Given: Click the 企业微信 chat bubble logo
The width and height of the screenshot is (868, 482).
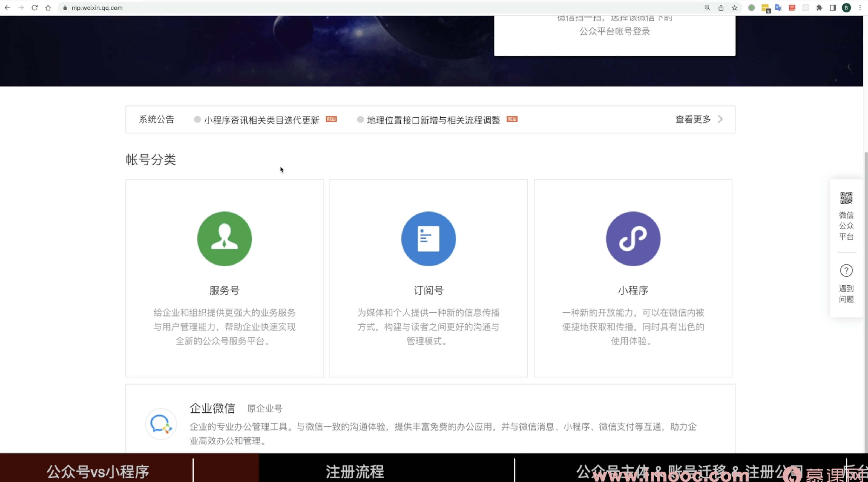Looking at the screenshot, I should (x=161, y=424).
